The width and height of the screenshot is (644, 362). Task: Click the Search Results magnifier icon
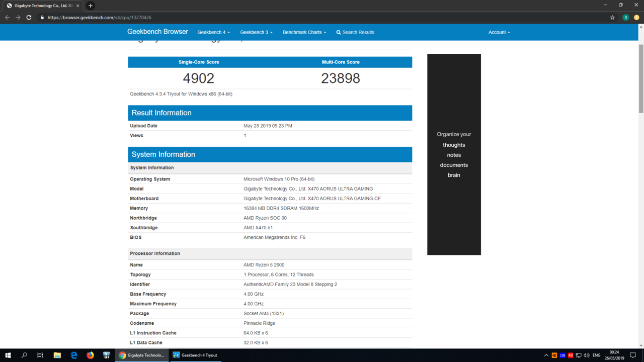click(x=339, y=32)
